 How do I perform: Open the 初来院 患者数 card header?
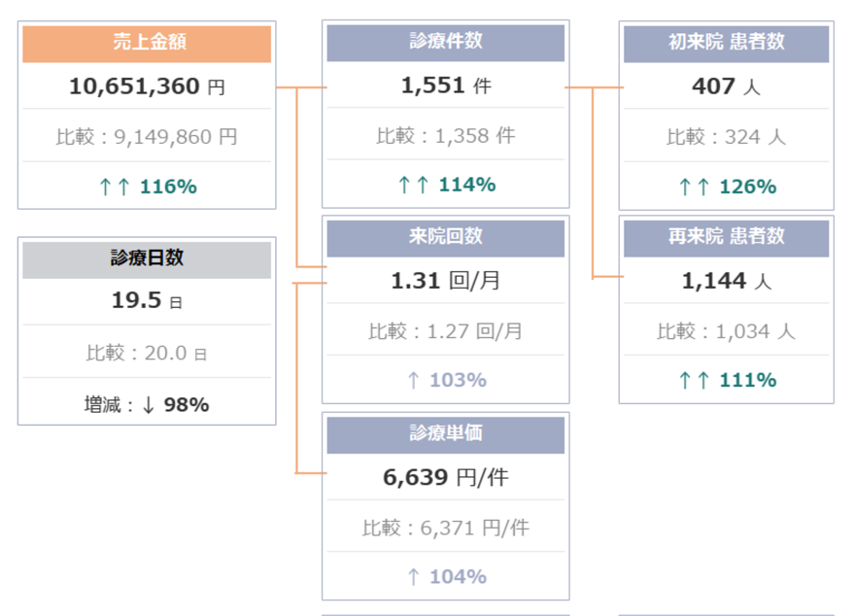click(x=727, y=44)
